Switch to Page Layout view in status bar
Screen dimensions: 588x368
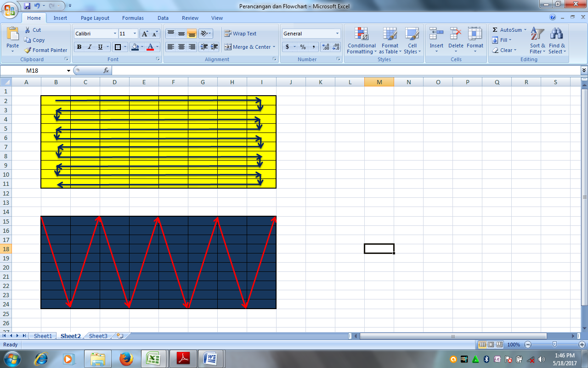[x=491, y=345]
